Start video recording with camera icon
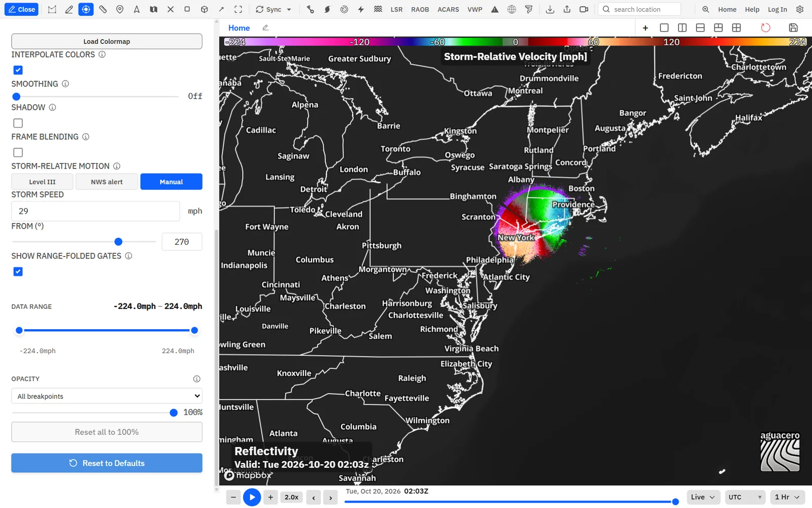Viewport: 812px width, 508px height. 584,9
